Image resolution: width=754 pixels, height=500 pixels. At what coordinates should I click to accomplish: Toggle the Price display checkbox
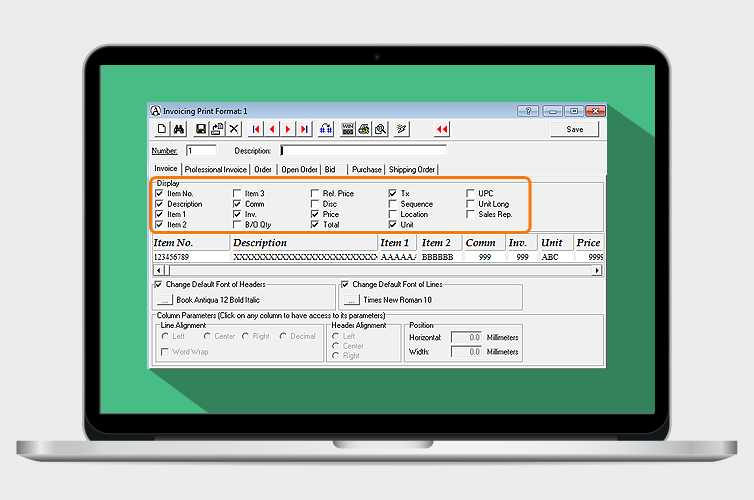pos(315,214)
